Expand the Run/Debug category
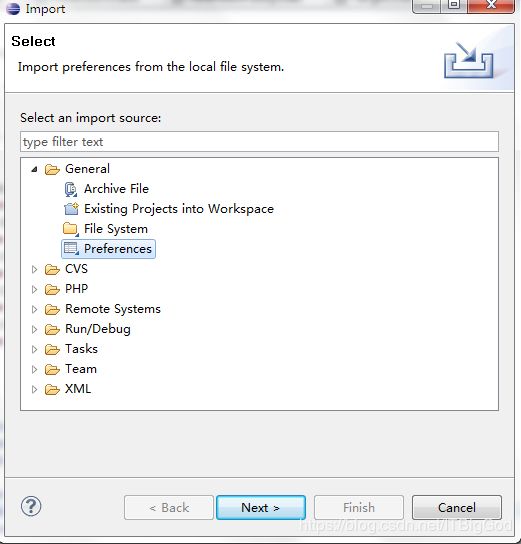The height and width of the screenshot is (544, 521). 34,329
